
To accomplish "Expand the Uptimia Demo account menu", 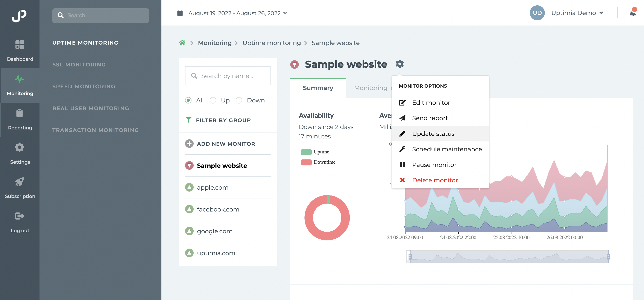I will [577, 13].
